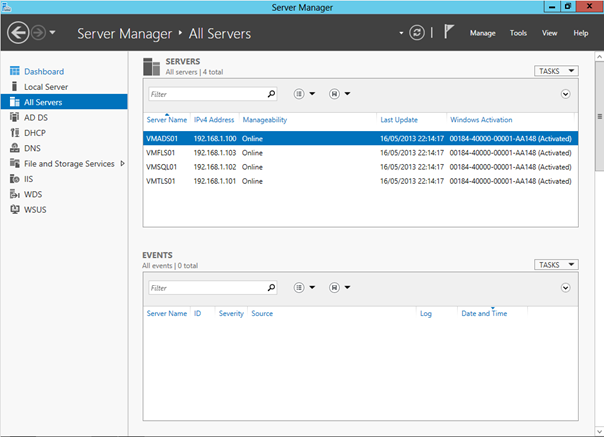Click the DHCP icon
The image size is (604, 437).
coord(15,133)
